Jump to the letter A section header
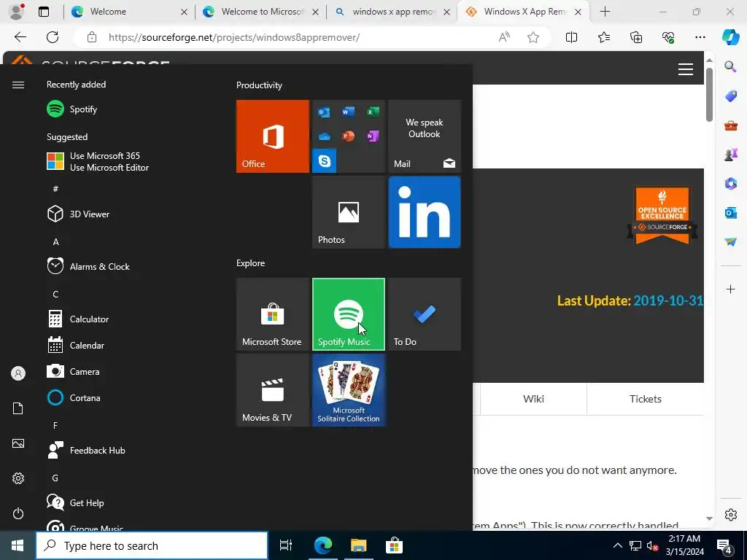This screenshot has height=560, width=747. (x=55, y=242)
